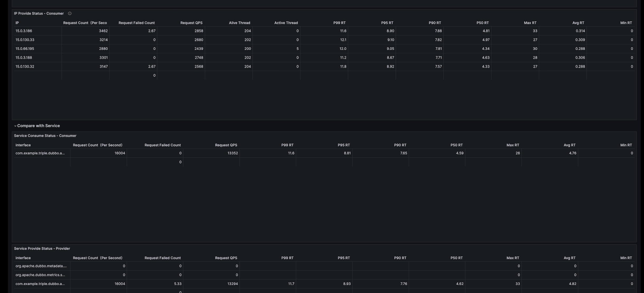Open IP Provide Status - Consumer panel title

coord(39,13)
